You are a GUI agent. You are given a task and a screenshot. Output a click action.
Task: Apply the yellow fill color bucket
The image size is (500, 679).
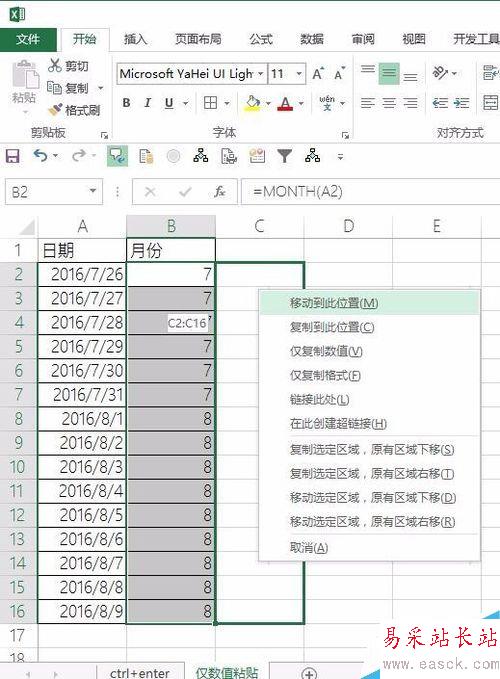252,103
